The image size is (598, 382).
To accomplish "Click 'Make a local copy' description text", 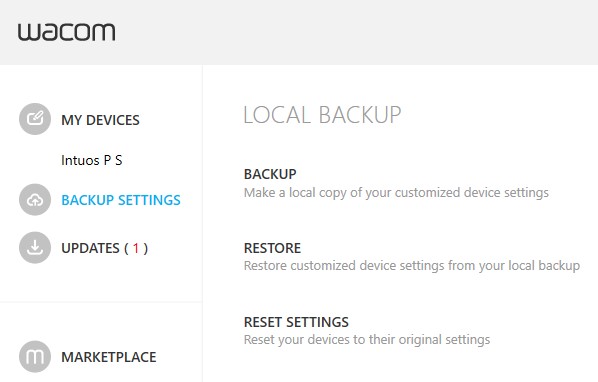I will (x=396, y=193).
